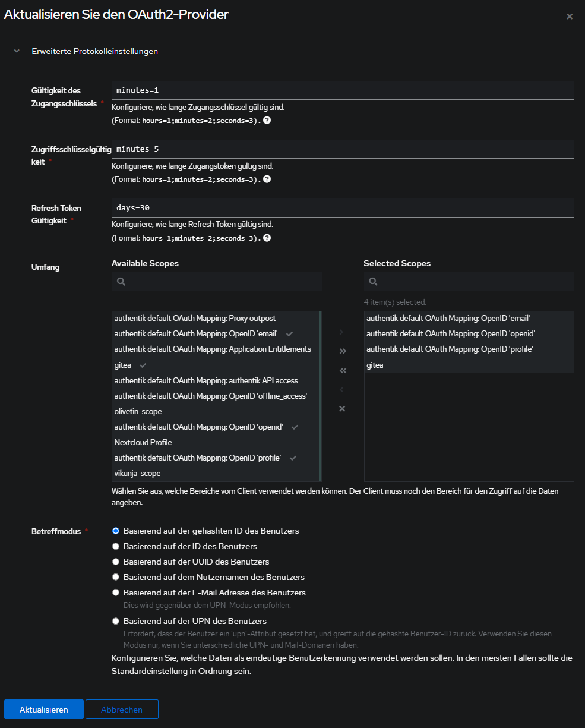Click the single right arrow transfer icon
Viewport: 585px width, 728px height.
click(x=342, y=332)
